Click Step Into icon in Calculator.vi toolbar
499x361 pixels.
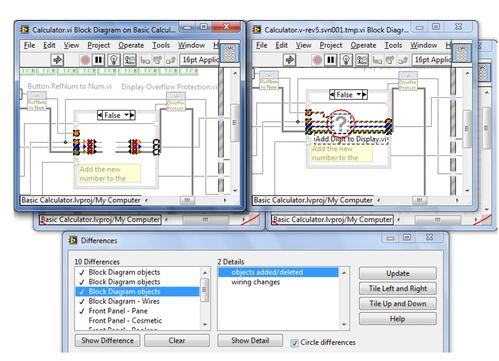(x=145, y=60)
